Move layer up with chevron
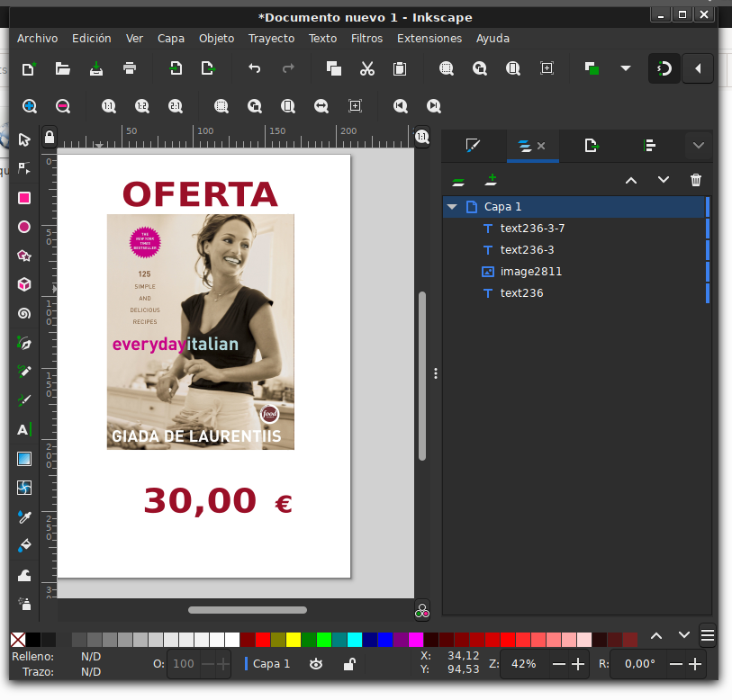732x700 pixels. click(630, 180)
